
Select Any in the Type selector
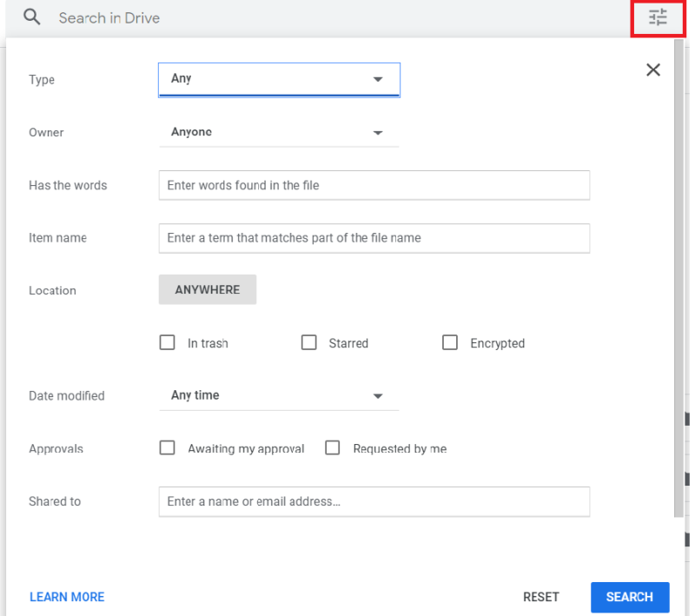(278, 79)
